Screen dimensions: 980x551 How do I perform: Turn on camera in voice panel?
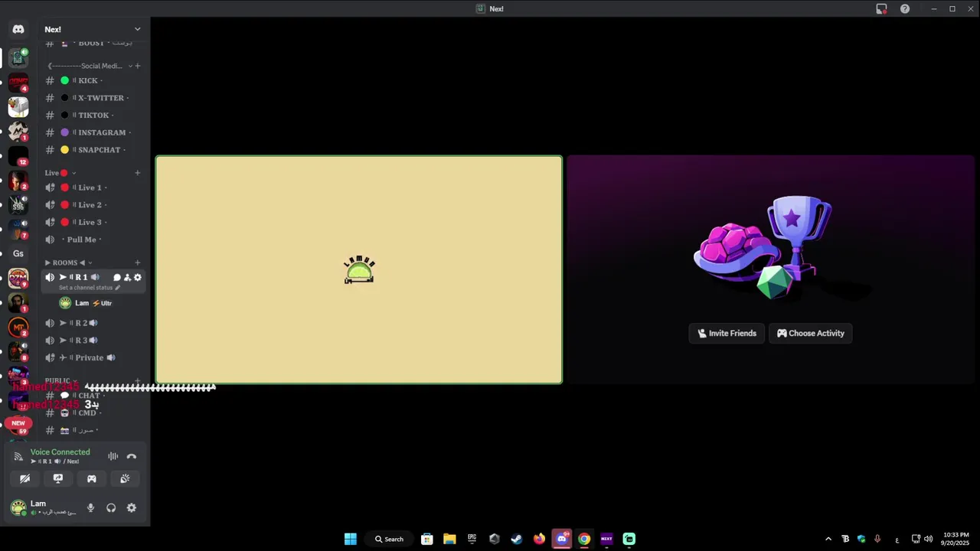(25, 479)
